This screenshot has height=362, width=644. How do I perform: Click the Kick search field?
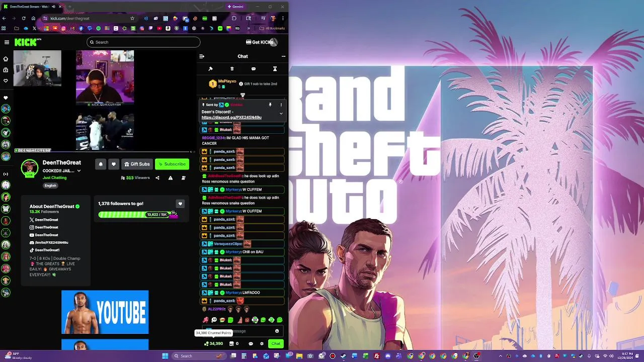point(143,42)
